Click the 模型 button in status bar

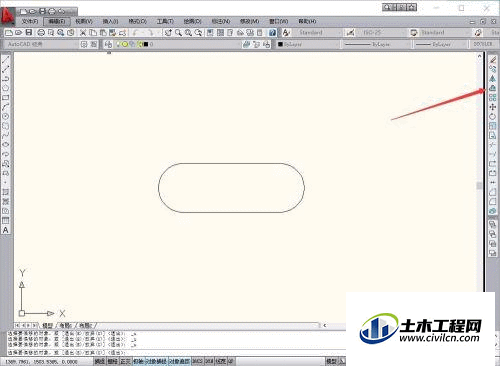click(x=332, y=361)
